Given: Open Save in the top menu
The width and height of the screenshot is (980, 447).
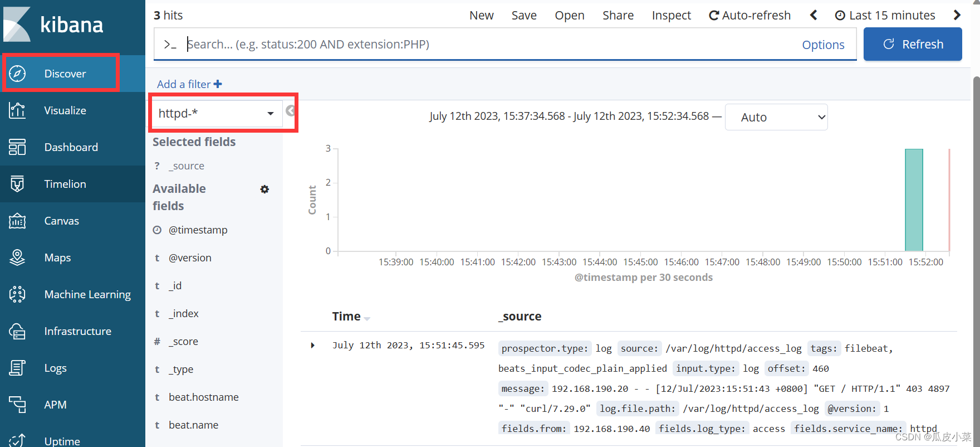Looking at the screenshot, I should point(524,15).
